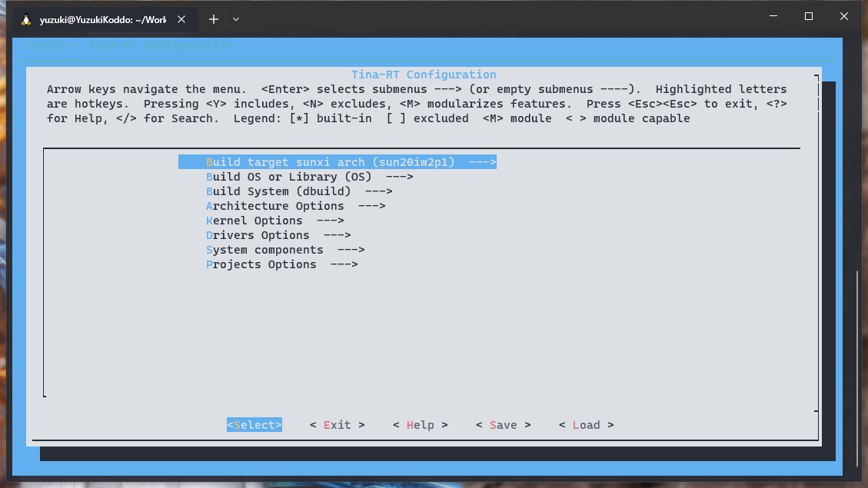The image size is (868, 488).
Task: Open the terminal profiles dropdown
Action: point(236,19)
